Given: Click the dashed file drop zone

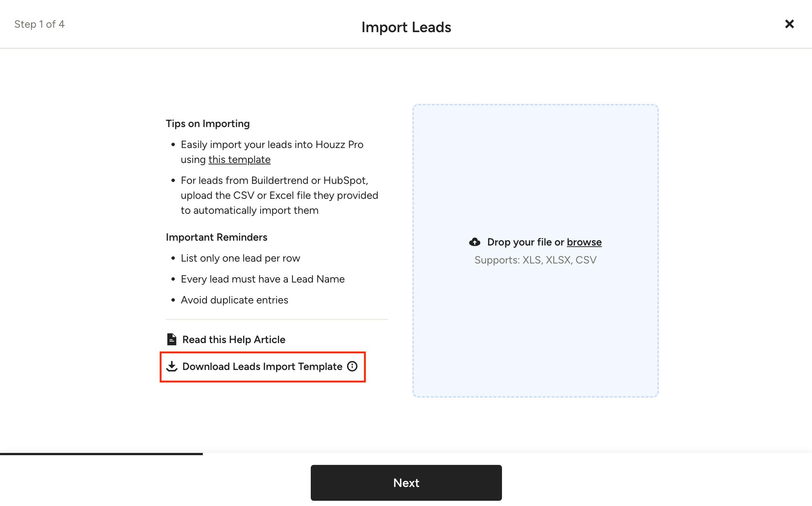Looking at the screenshot, I should [535, 250].
